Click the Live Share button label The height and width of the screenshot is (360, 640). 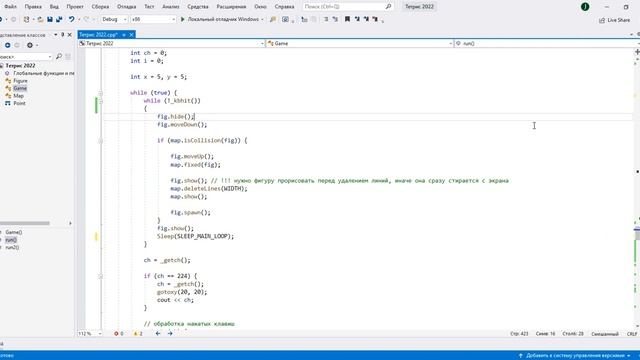pyautogui.click(x=618, y=20)
